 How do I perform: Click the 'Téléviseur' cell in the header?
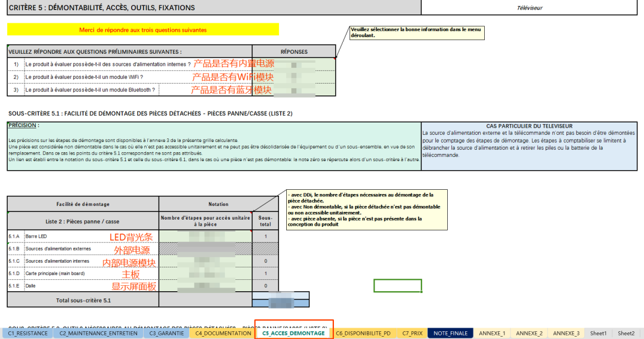(530, 8)
